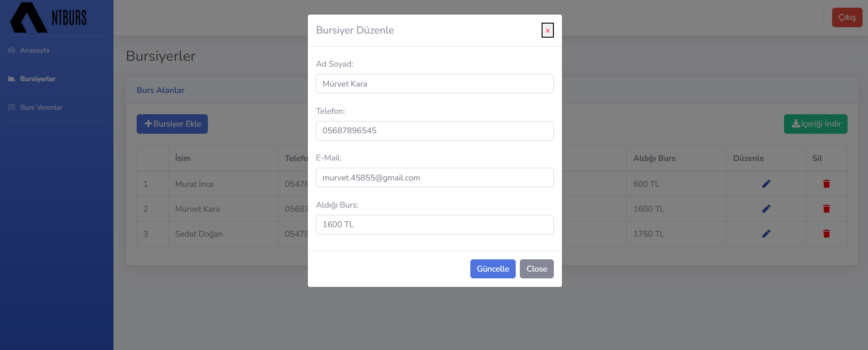Click the Güncelle button in the modal

(493, 268)
